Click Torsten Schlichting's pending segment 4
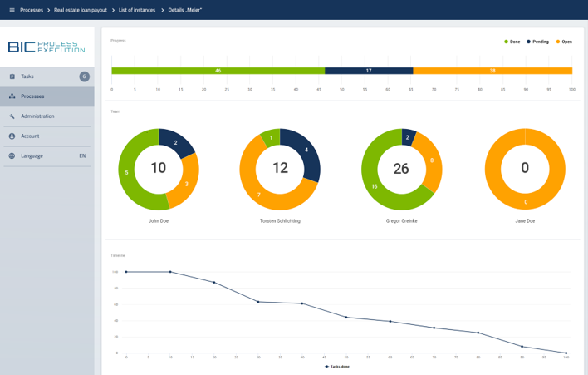The image size is (588, 375). click(306, 150)
